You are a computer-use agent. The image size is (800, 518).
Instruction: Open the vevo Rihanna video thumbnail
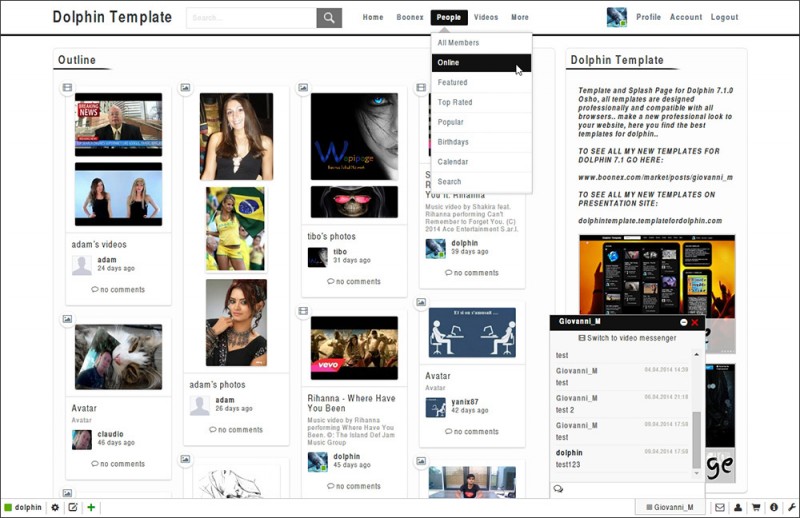tap(354, 348)
